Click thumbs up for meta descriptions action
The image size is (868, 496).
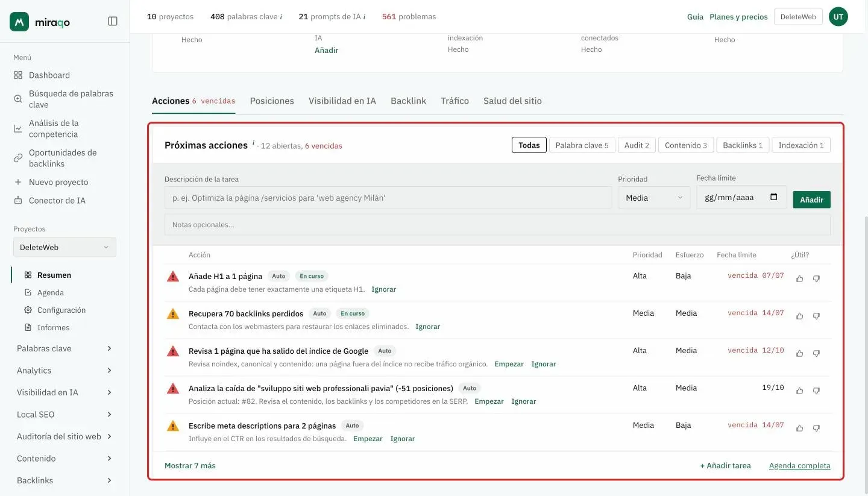tap(800, 428)
